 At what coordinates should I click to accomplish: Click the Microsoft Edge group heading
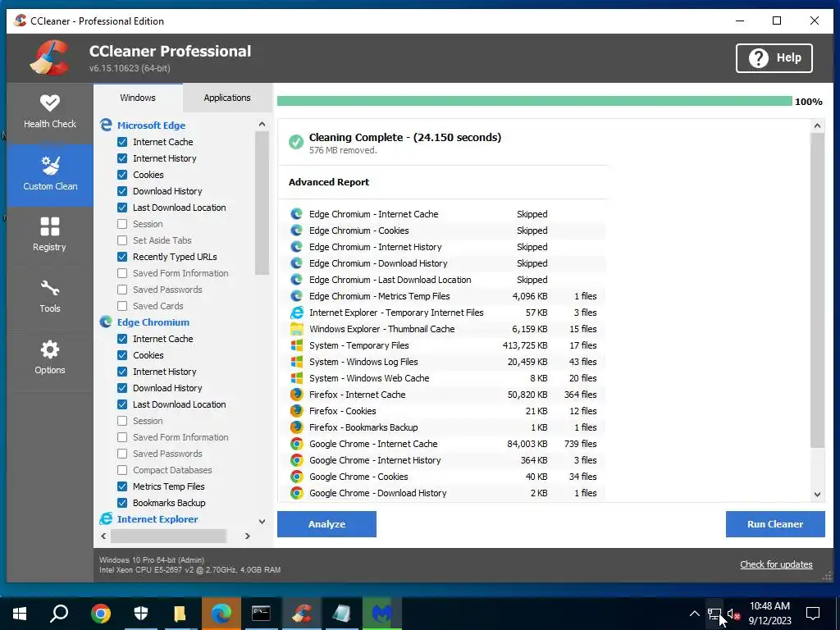(151, 126)
